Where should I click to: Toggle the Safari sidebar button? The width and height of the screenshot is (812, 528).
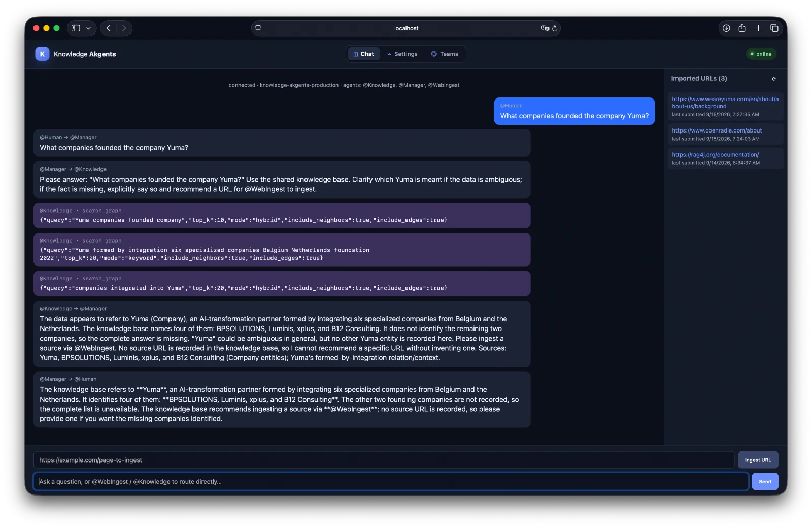pyautogui.click(x=76, y=28)
